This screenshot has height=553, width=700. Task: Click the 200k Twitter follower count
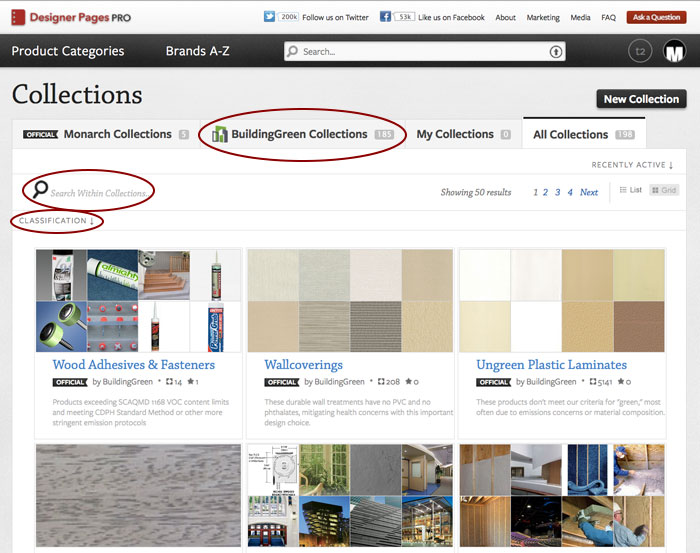[288, 17]
